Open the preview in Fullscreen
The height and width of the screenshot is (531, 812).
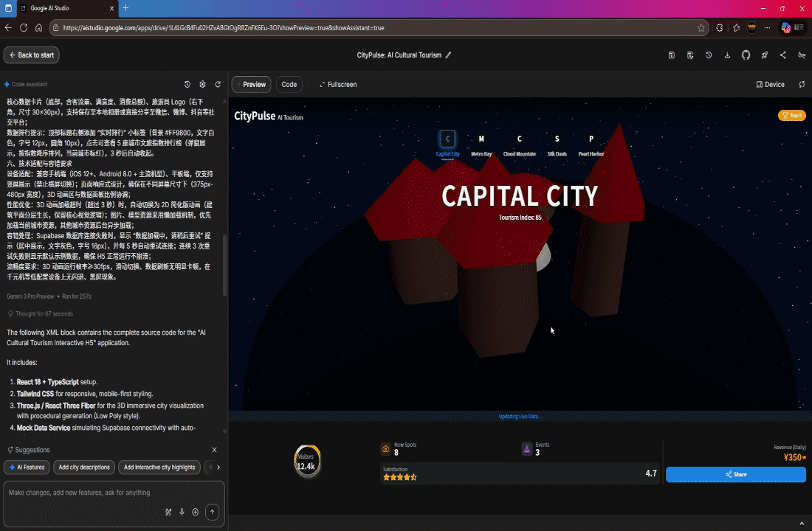click(x=337, y=84)
